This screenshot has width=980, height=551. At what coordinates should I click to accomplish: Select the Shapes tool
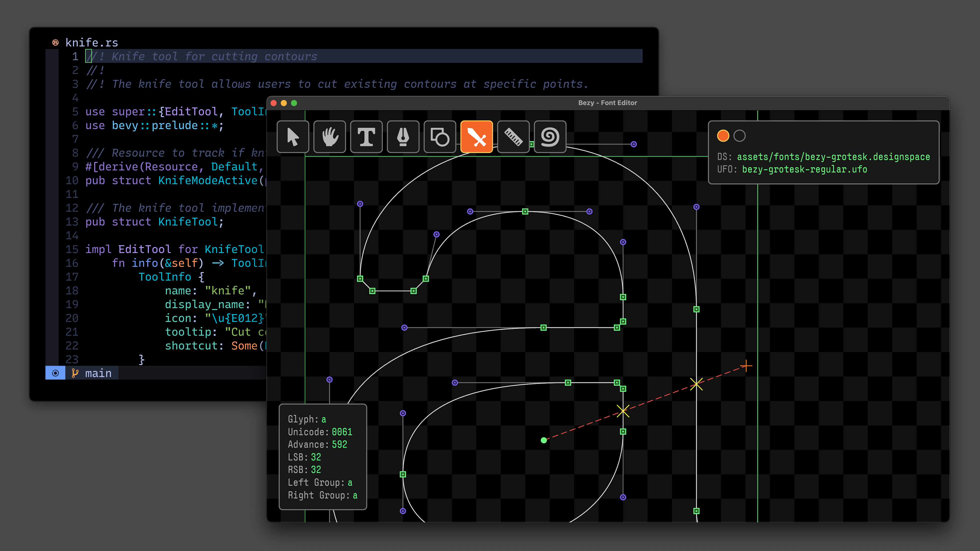click(440, 137)
